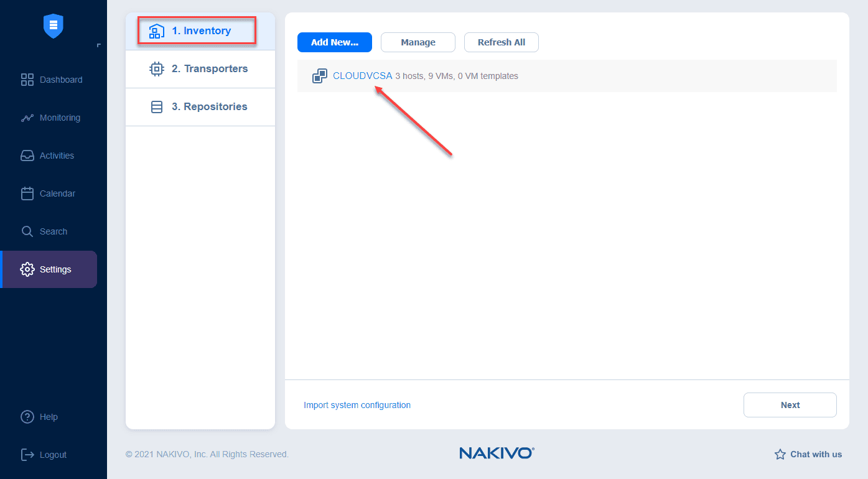The image size is (868, 479).
Task: Click the Inventory step icon
Action: 157,30
